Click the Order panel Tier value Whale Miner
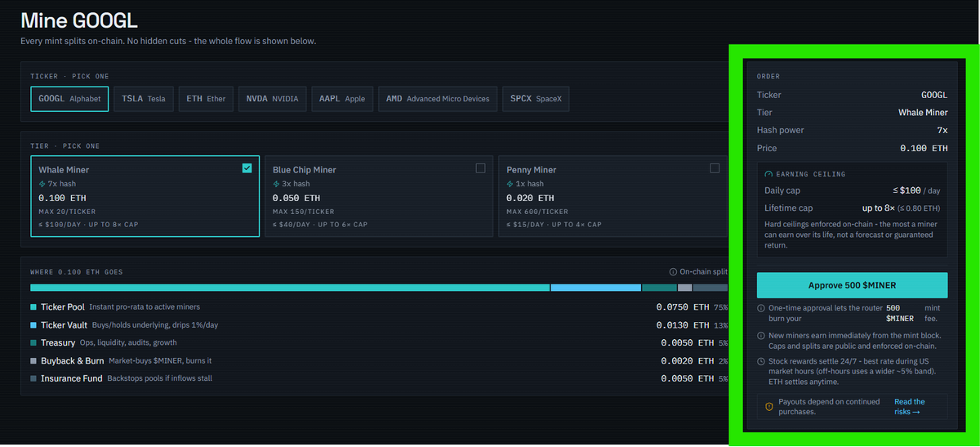Screen dimensions: 980x447 [923, 113]
